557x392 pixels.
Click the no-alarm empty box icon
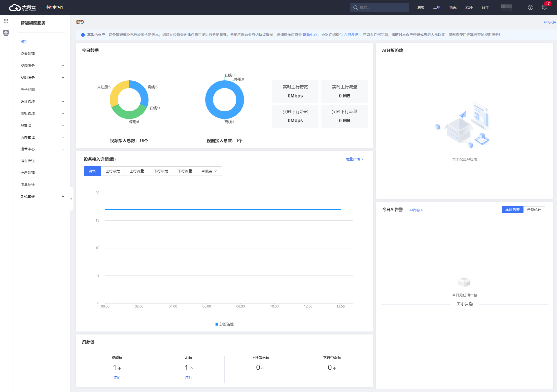tap(464, 282)
